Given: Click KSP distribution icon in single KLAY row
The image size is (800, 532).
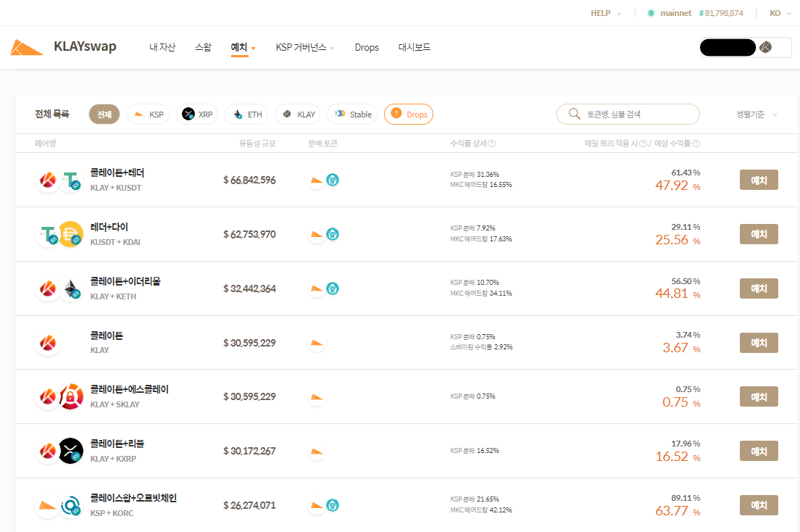Looking at the screenshot, I should coord(317,343).
